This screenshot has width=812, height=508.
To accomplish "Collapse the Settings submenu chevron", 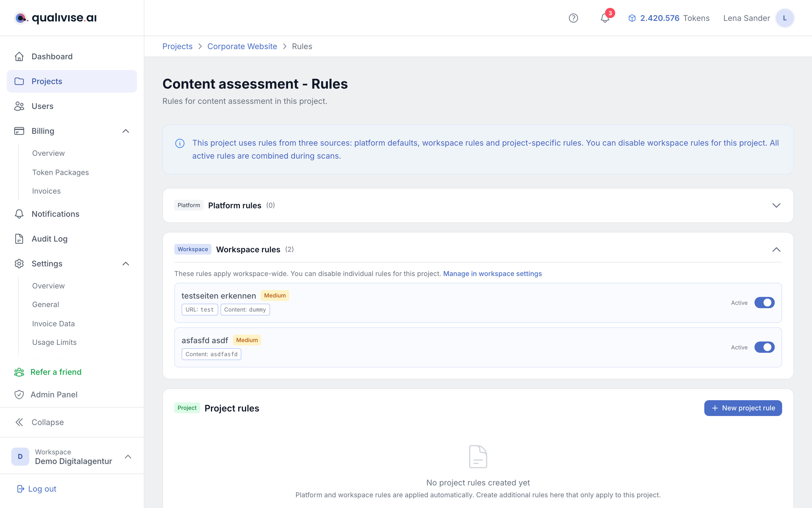I will [126, 264].
